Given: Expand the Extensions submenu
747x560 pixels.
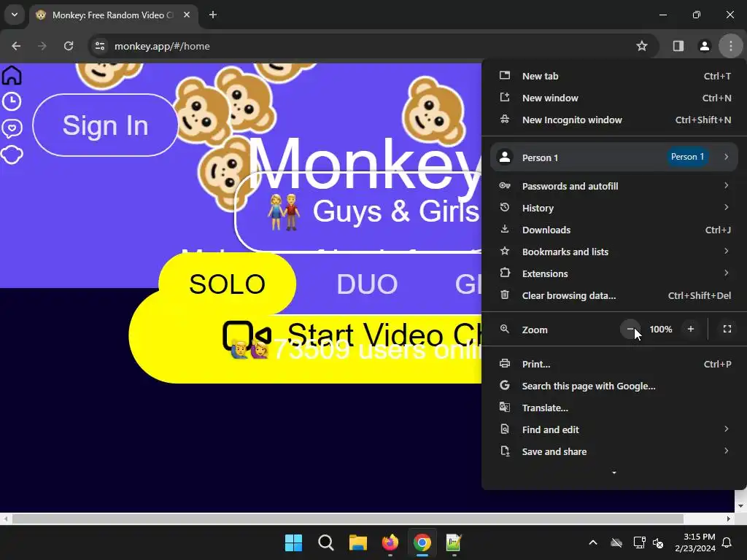Looking at the screenshot, I should pyautogui.click(x=614, y=274).
